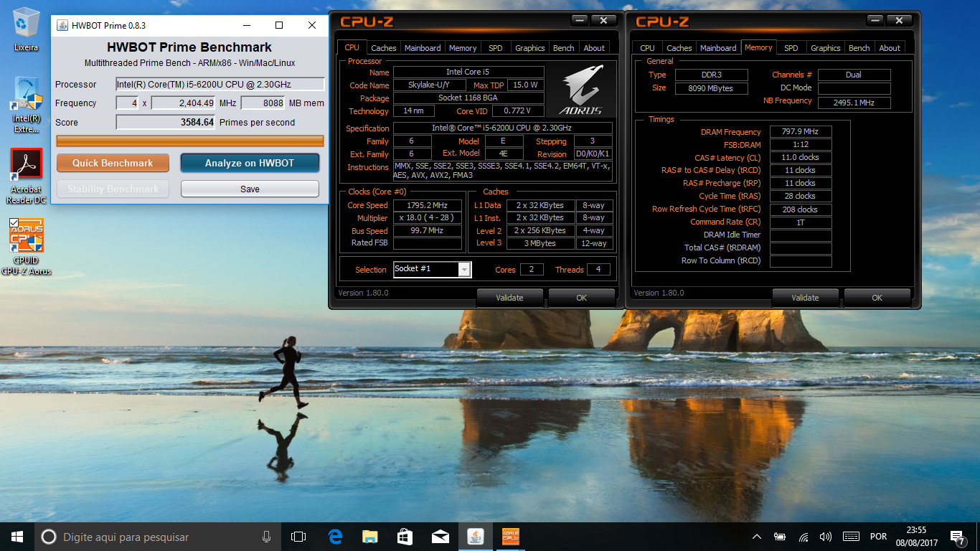Viewport: 980px width, 551px height.
Task: Open the Lixeira recycle bin icon
Action: point(27,29)
